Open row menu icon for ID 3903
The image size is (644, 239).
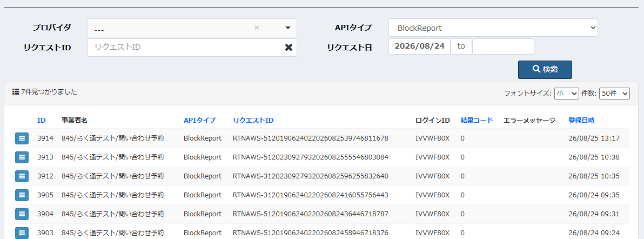coord(22,233)
